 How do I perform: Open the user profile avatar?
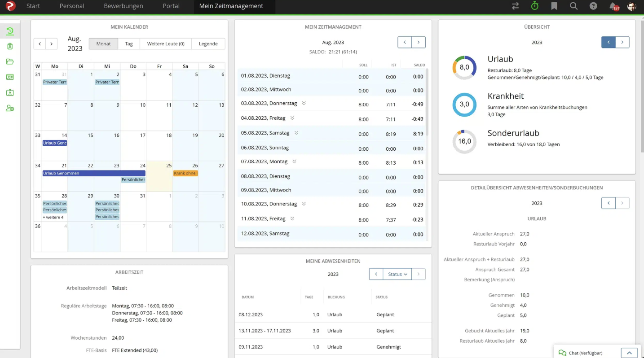click(x=631, y=6)
